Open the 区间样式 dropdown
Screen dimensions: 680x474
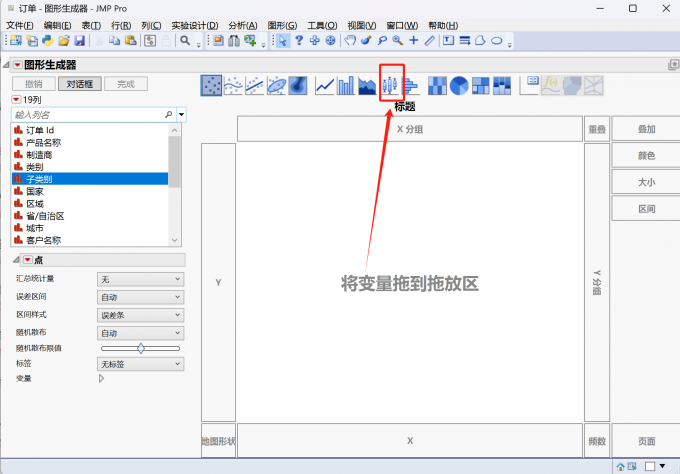tap(141, 315)
